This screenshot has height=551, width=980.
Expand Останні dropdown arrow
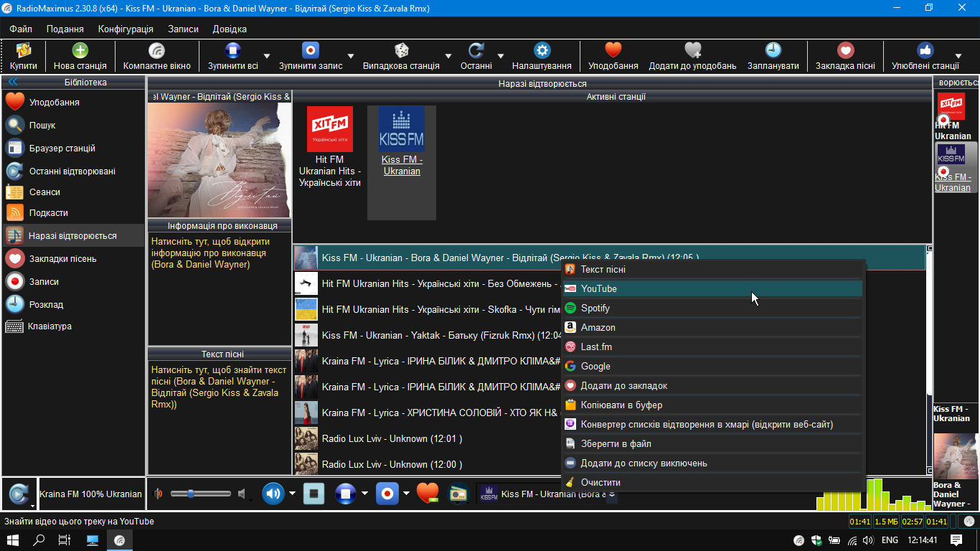point(500,56)
